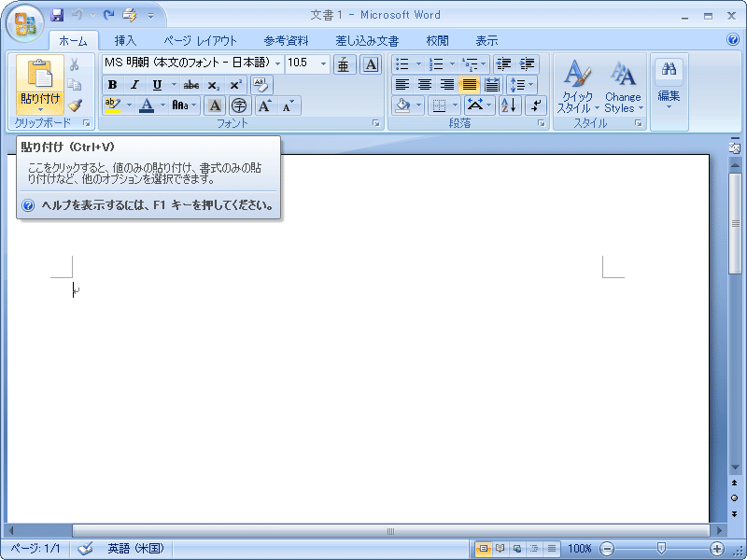
Task: Apply the enclosed character icon
Action: [239, 105]
